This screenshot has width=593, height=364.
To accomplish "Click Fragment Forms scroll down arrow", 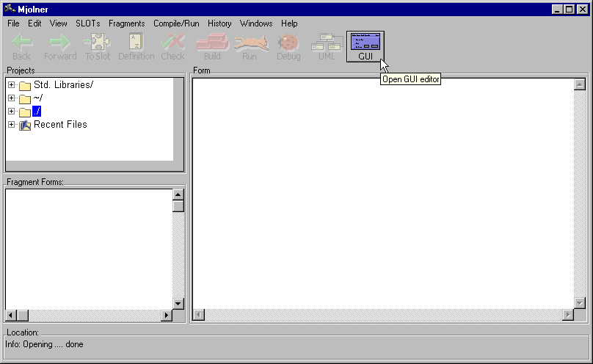I will (178, 303).
